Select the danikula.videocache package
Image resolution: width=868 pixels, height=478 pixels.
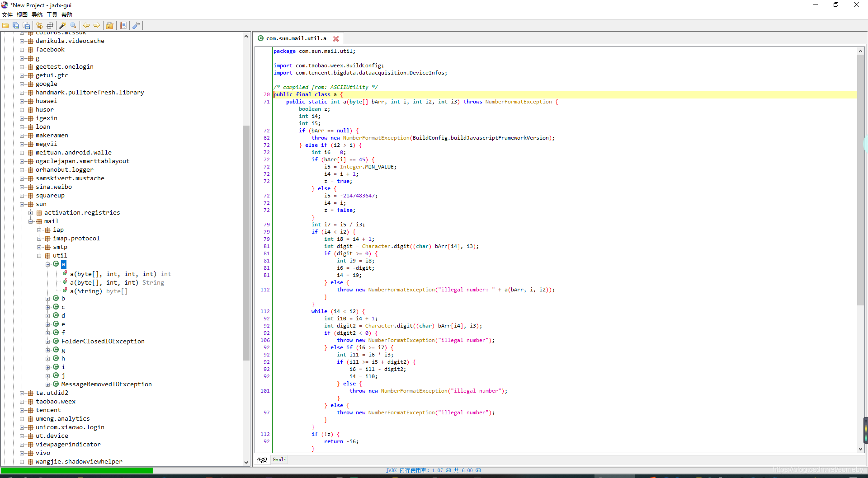pyautogui.click(x=70, y=41)
